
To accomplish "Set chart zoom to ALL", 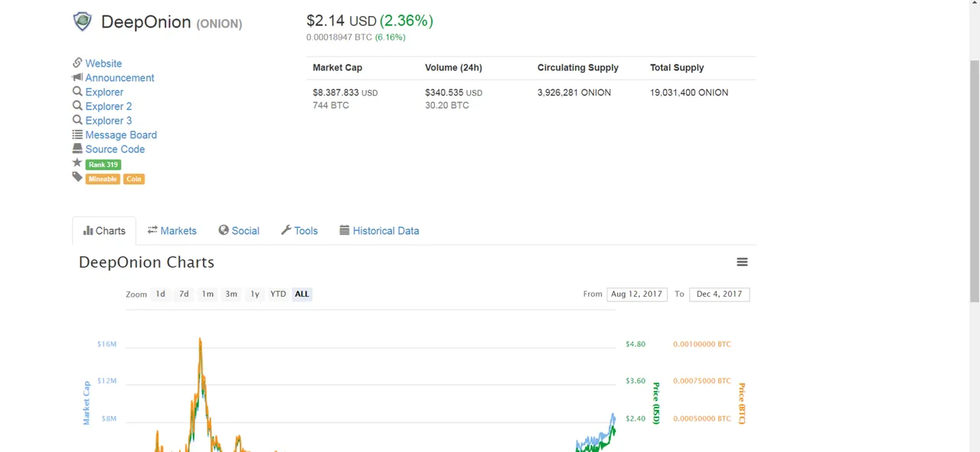I will [302, 294].
